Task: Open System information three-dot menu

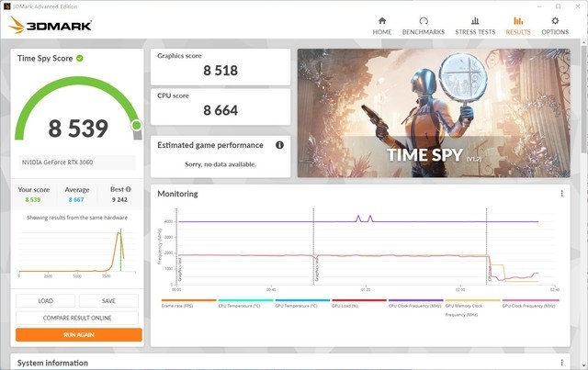Action: coord(561,363)
